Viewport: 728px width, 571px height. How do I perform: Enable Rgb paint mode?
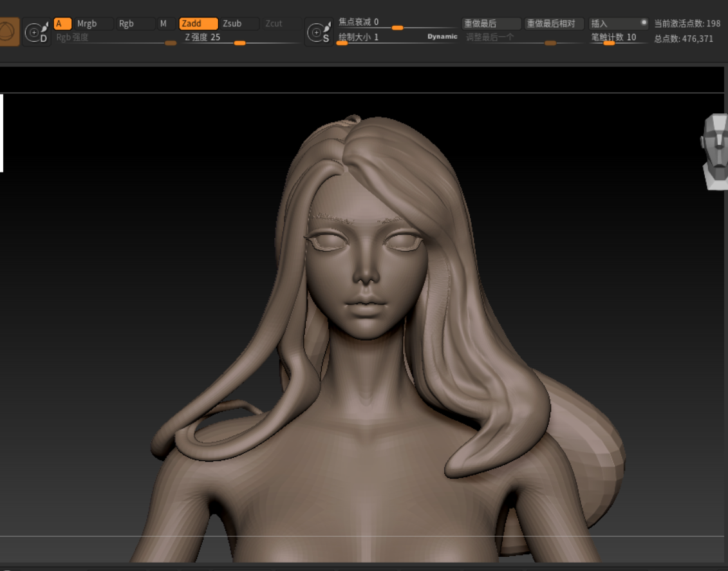135,24
